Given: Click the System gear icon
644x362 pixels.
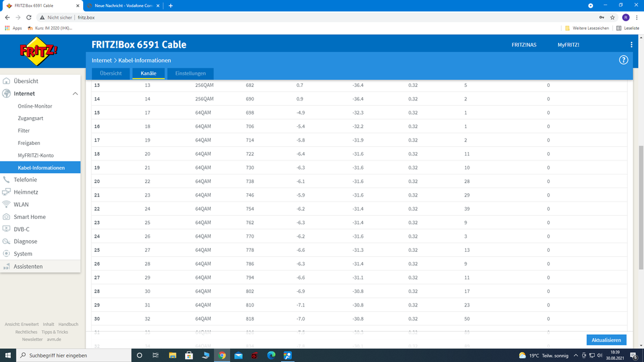Looking at the screenshot, I should [x=6, y=254].
